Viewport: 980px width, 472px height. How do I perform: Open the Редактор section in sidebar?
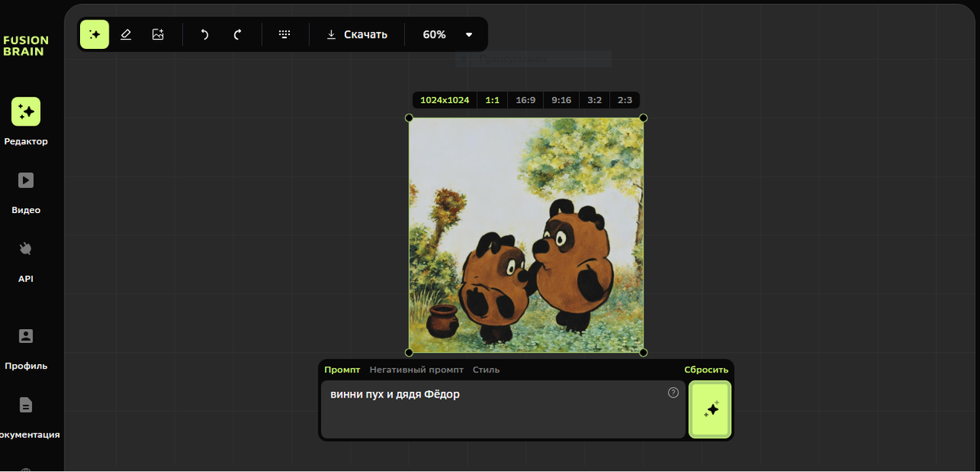[26, 122]
